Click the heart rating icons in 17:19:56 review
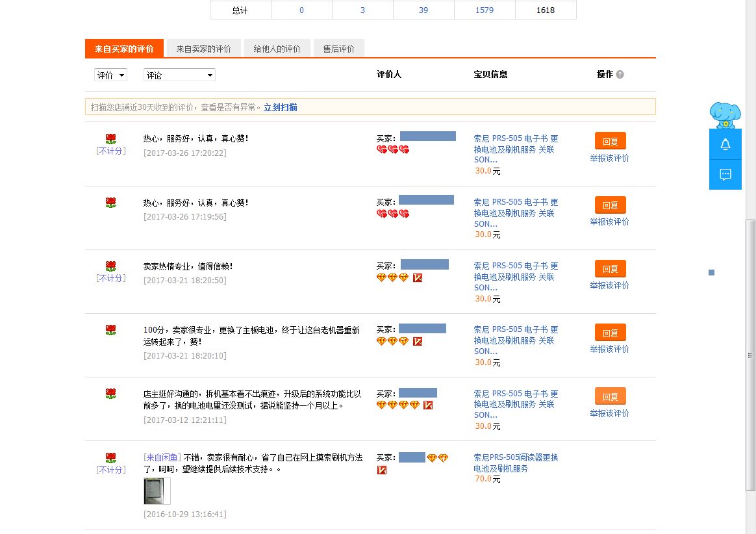Viewport: 756px width, 534px height. 393,214
